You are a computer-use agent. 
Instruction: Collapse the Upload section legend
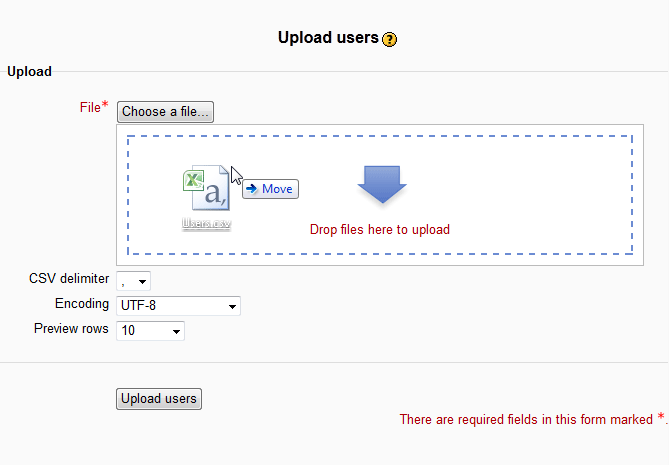point(29,72)
